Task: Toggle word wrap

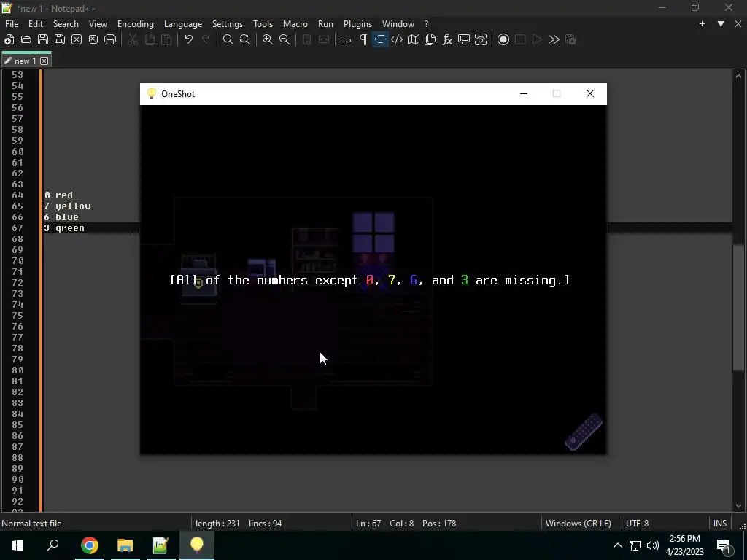Action: [x=347, y=39]
